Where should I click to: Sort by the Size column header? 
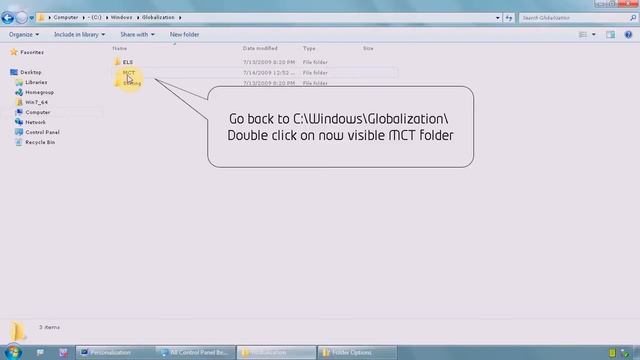click(x=368, y=48)
